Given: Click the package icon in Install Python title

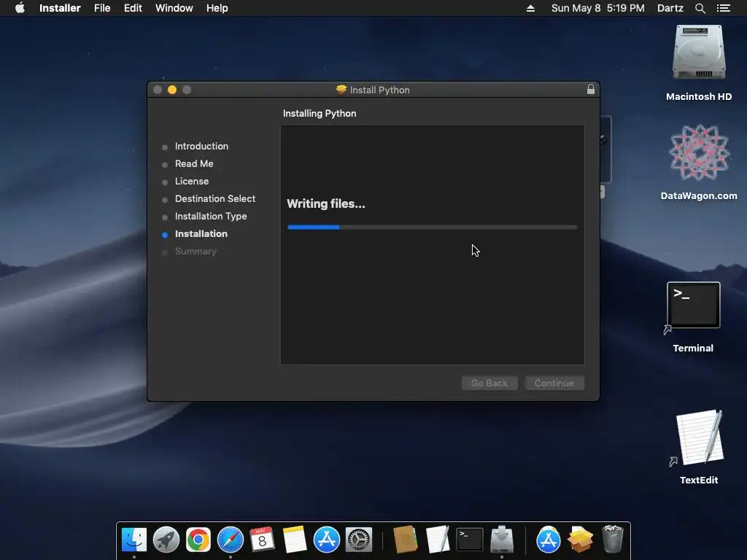Looking at the screenshot, I should [x=341, y=90].
